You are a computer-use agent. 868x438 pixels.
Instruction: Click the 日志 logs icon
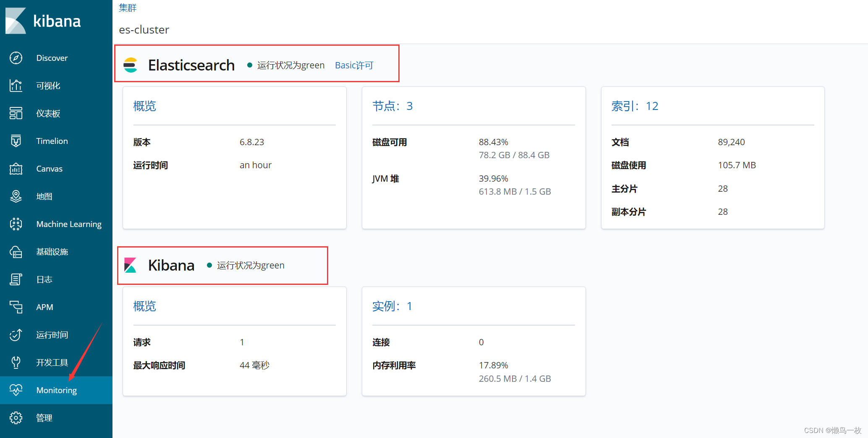click(x=16, y=279)
